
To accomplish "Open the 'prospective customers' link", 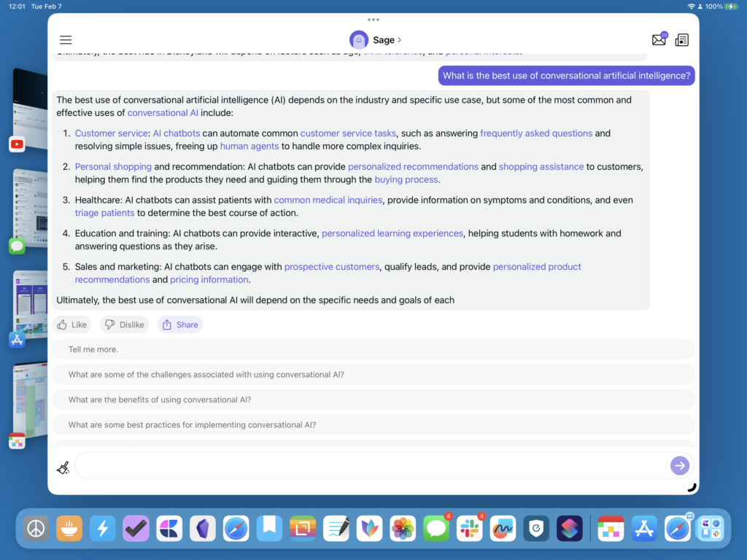I will click(332, 267).
